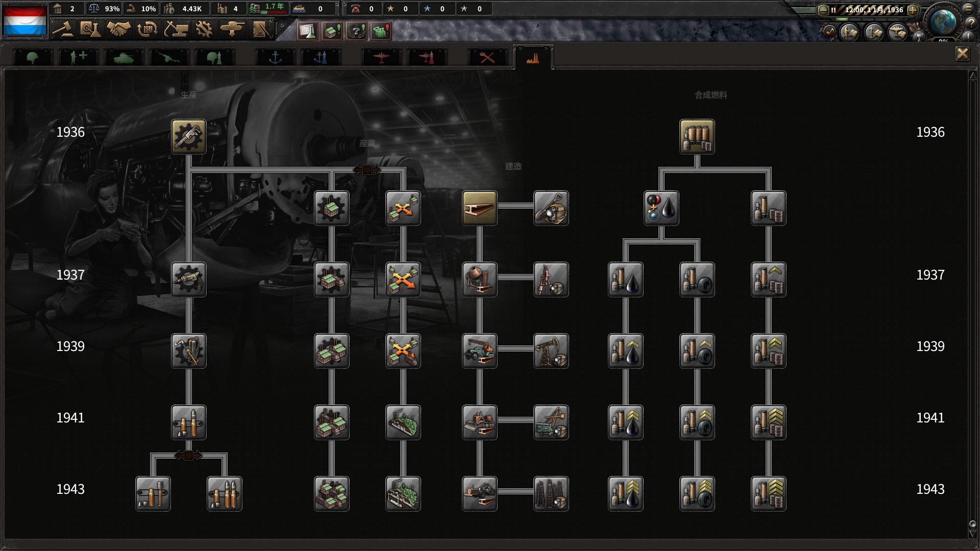Switch to the land doctrine research tab
Screen dimensions: 980x551
pyautogui.click(x=214, y=57)
